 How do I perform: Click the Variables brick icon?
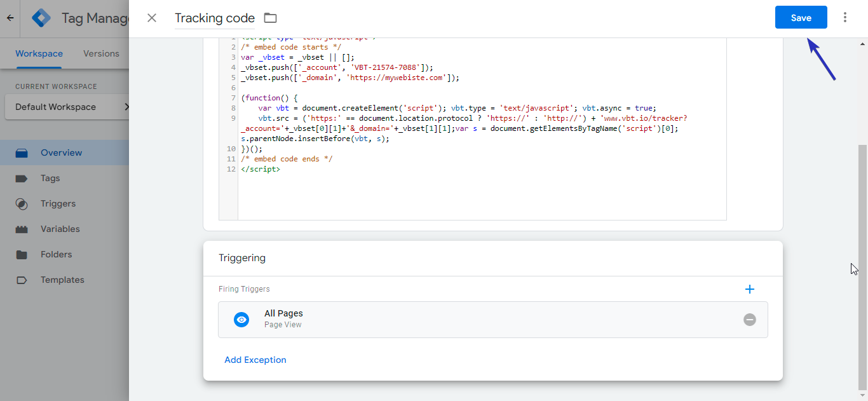click(22, 229)
